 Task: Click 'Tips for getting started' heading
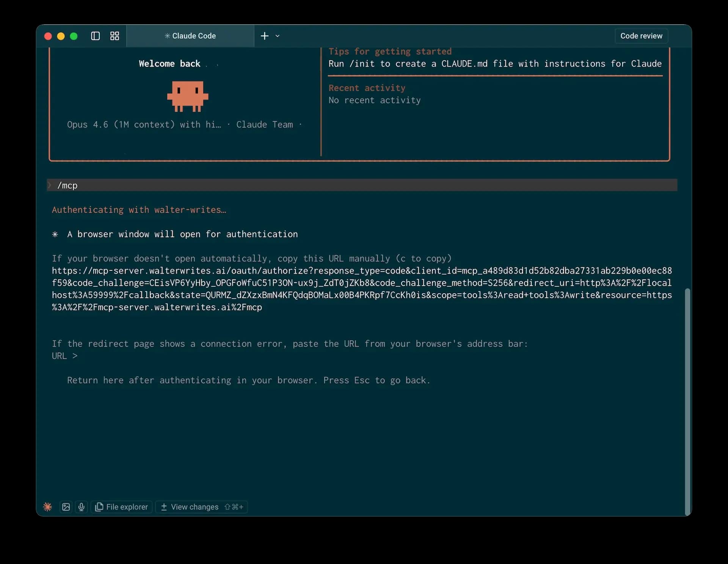[x=390, y=51]
